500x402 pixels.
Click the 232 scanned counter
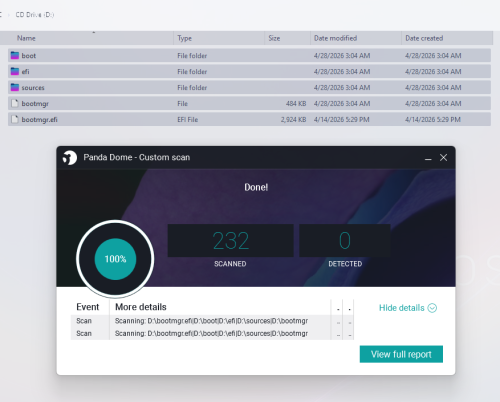coord(231,241)
